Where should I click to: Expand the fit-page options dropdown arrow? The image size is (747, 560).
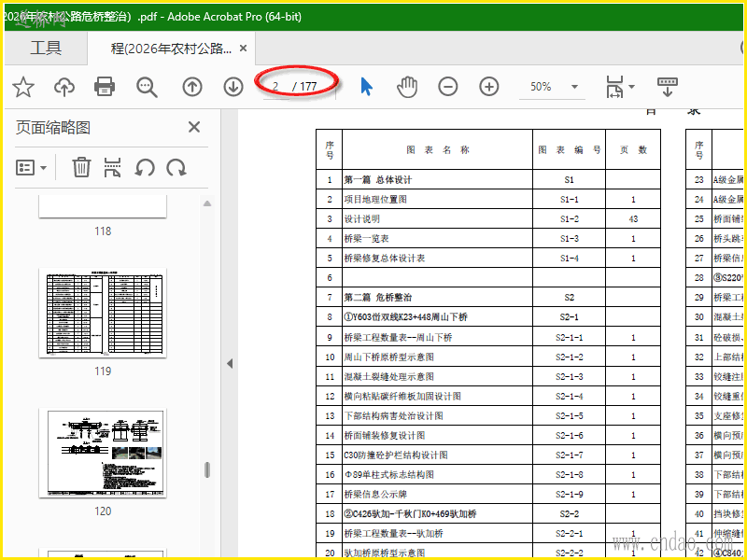pyautogui.click(x=632, y=87)
